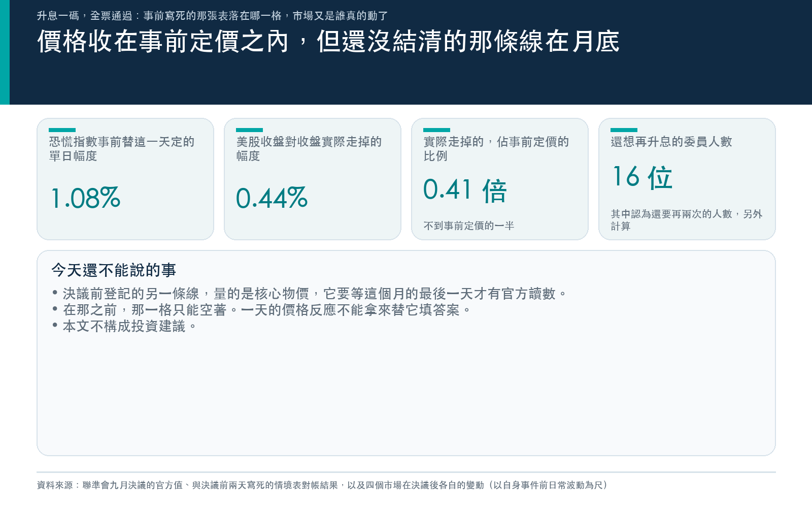Click the footer source line 資料來源
Image resolution: width=812 pixels, height=508 pixels.
click(322, 485)
